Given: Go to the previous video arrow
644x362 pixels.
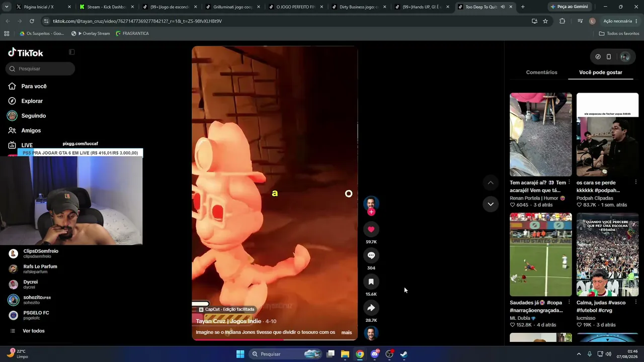Looking at the screenshot, I should tap(491, 183).
